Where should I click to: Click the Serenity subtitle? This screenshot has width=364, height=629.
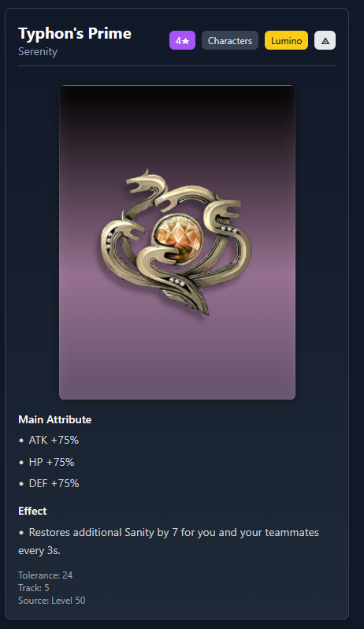pos(38,52)
